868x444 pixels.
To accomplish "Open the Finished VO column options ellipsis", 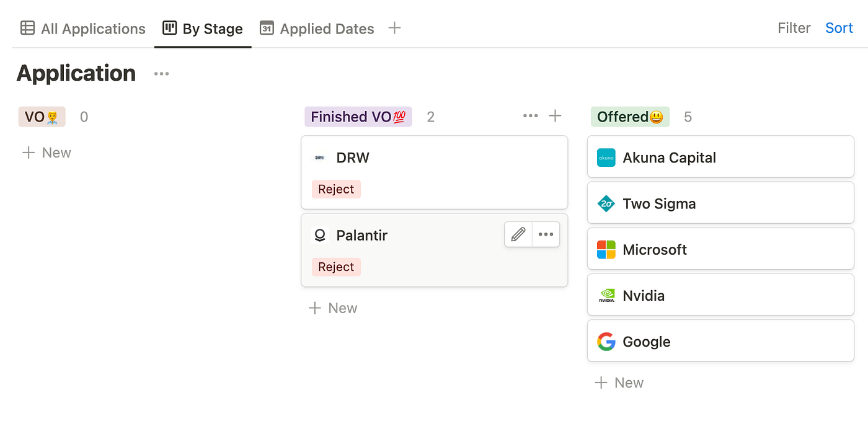I will (530, 116).
